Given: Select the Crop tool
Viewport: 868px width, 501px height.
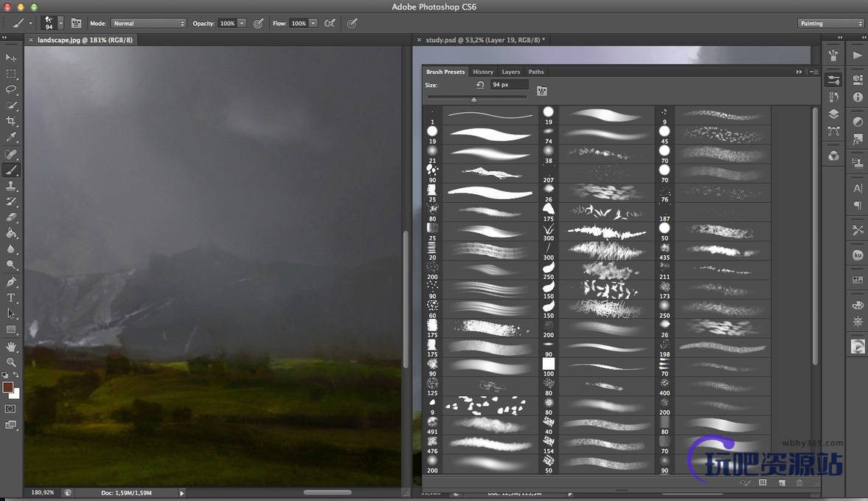Looking at the screenshot, I should coord(11,121).
